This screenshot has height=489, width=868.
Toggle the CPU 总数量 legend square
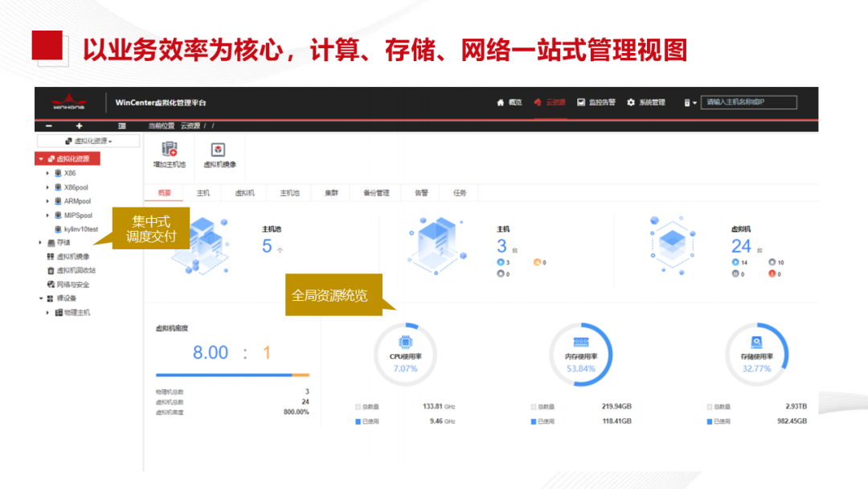point(358,407)
